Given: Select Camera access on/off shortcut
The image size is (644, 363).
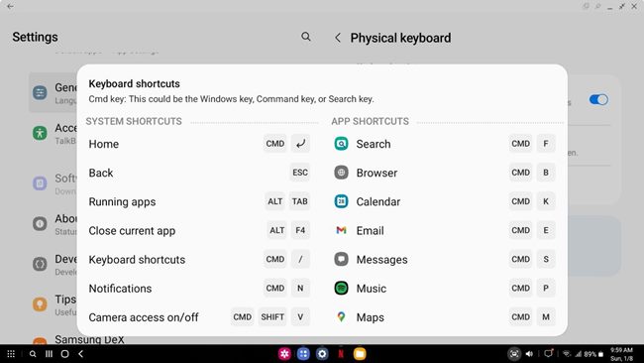Looking at the screenshot, I should coord(199,317).
